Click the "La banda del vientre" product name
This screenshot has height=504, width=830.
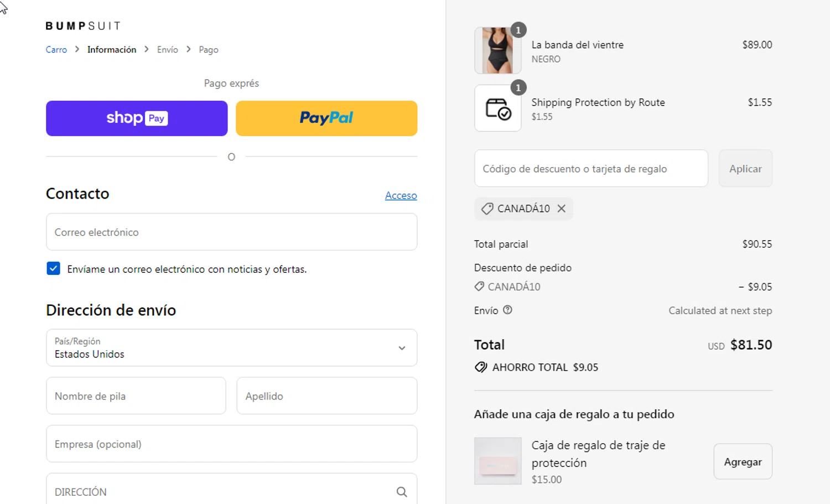[577, 45]
